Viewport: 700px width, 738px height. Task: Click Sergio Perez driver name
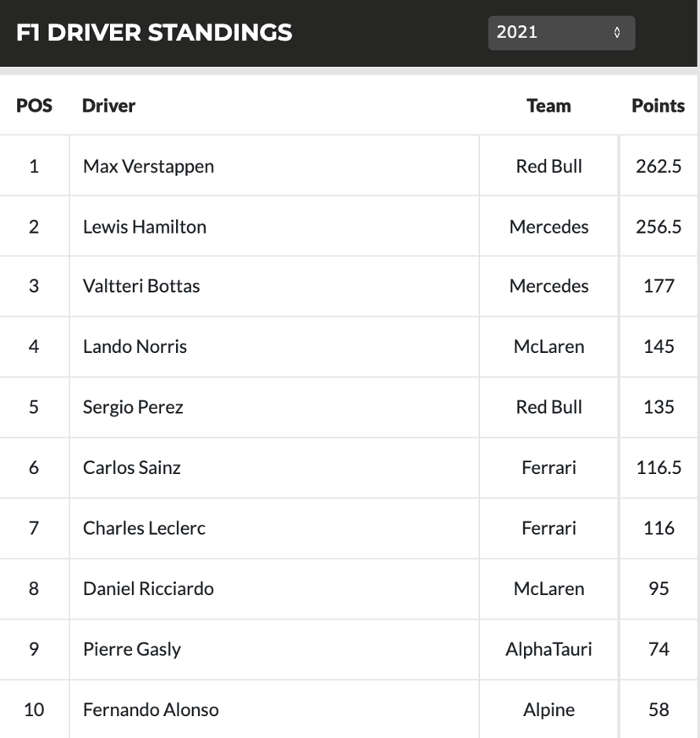133,407
